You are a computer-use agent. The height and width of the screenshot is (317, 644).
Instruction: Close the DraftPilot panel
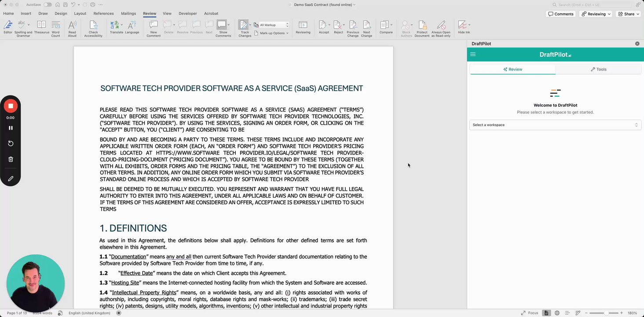click(x=637, y=44)
